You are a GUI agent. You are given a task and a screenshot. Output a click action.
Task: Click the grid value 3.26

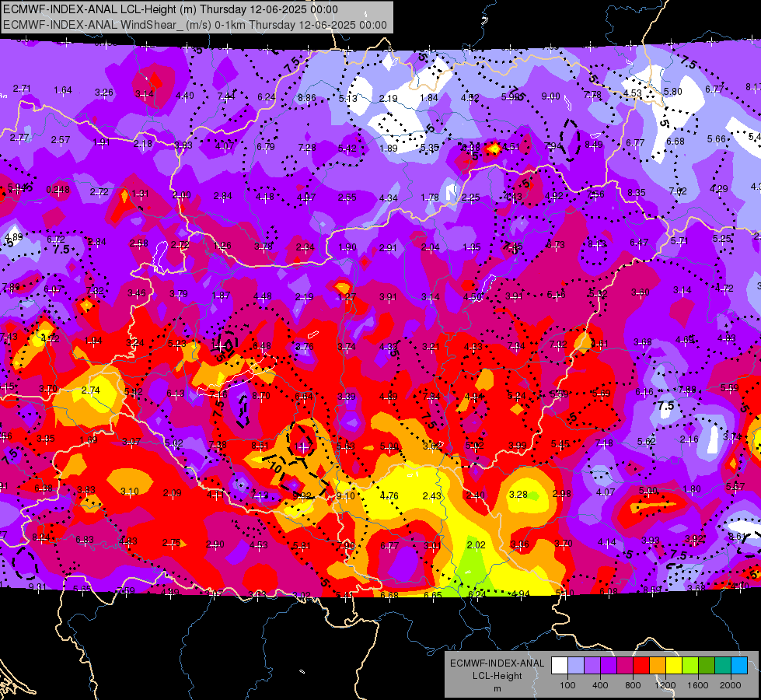coord(104,93)
